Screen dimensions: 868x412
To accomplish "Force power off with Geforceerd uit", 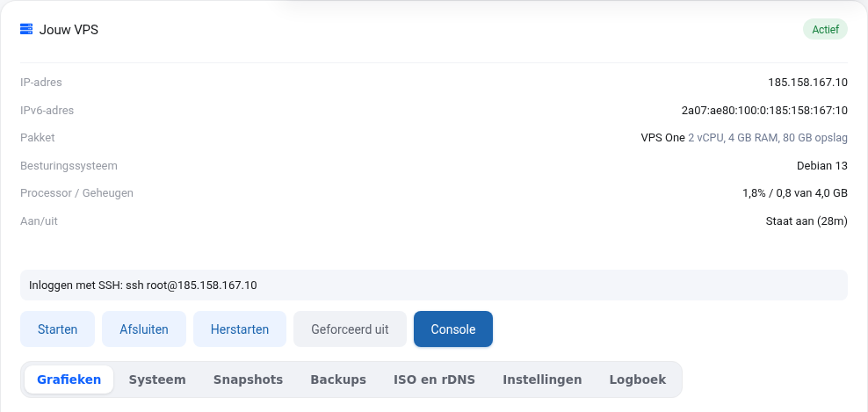I will tap(350, 329).
